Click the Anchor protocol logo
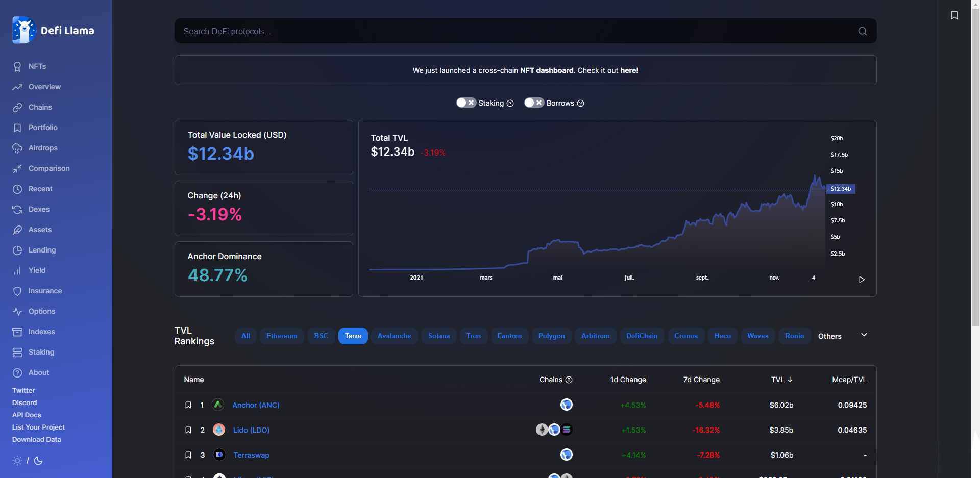The height and width of the screenshot is (478, 980). pyautogui.click(x=218, y=405)
